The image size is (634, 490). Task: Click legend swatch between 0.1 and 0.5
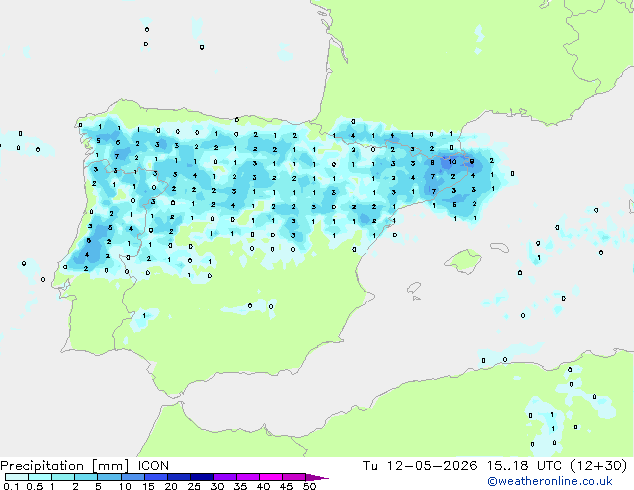click(17, 477)
